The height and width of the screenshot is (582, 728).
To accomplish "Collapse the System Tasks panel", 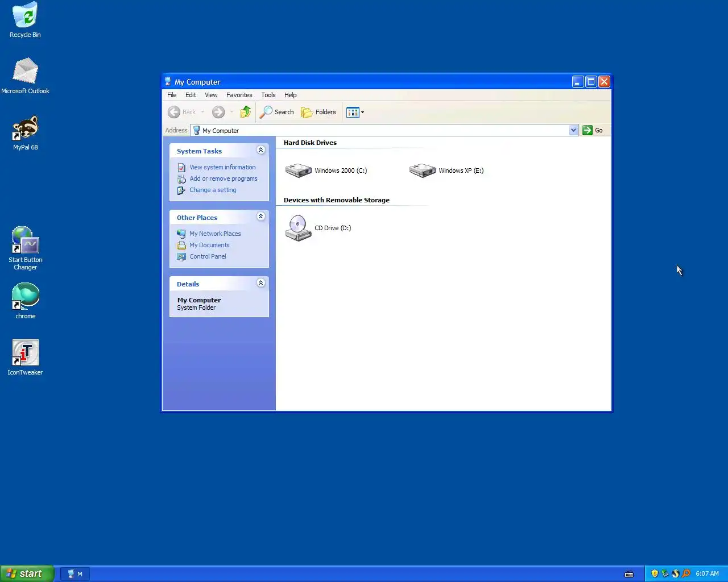I will pos(261,150).
